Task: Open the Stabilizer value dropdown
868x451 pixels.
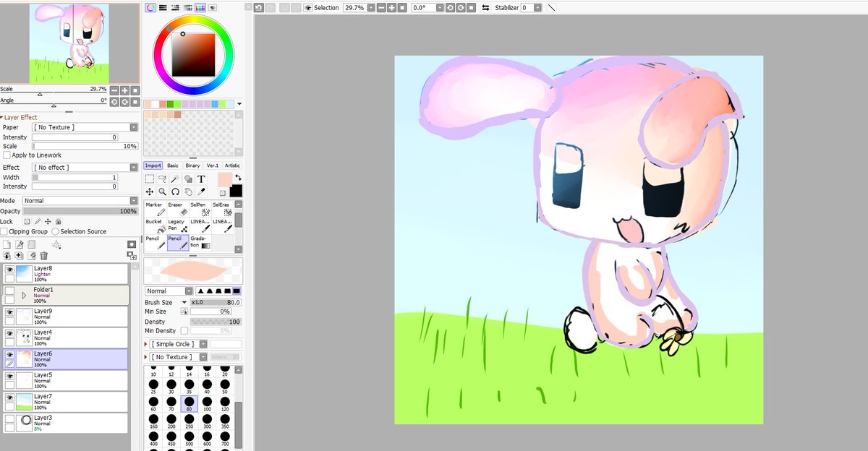Action: pos(537,7)
